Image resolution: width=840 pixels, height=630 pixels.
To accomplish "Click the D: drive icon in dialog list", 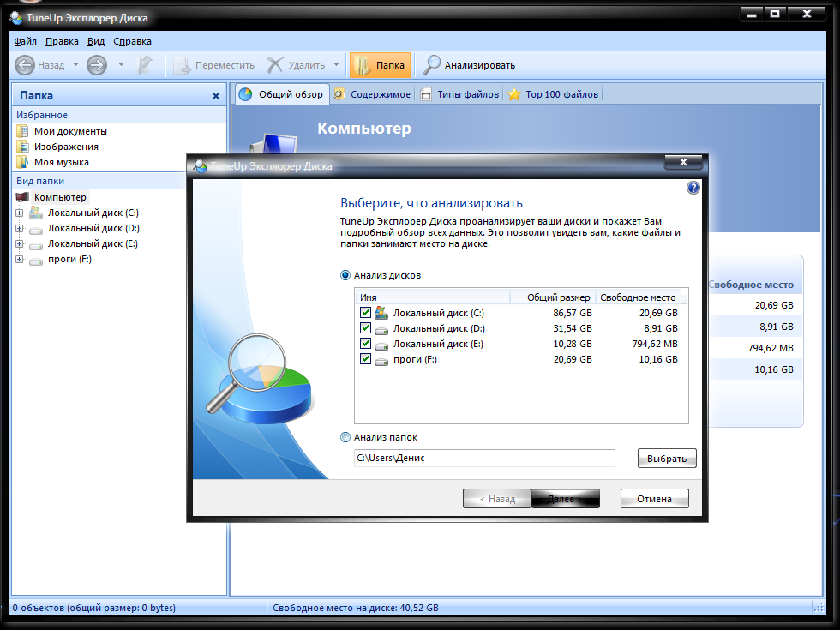I will pos(381,330).
